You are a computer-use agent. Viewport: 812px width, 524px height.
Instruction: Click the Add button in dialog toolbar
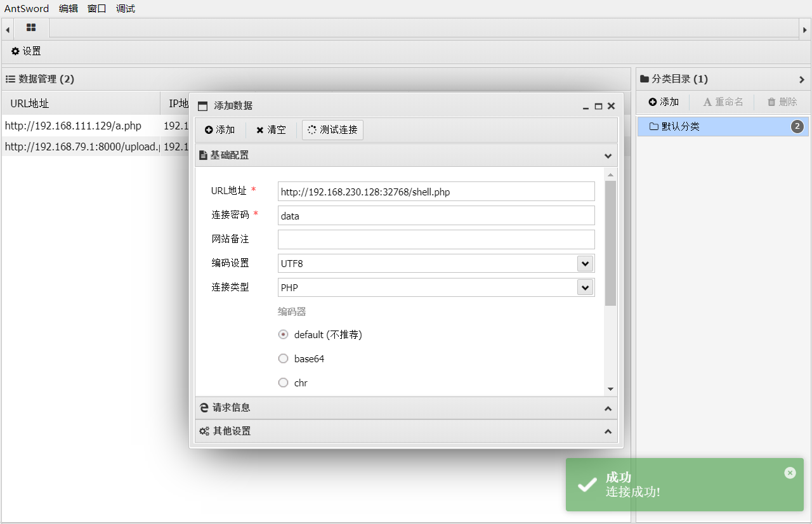pos(220,130)
